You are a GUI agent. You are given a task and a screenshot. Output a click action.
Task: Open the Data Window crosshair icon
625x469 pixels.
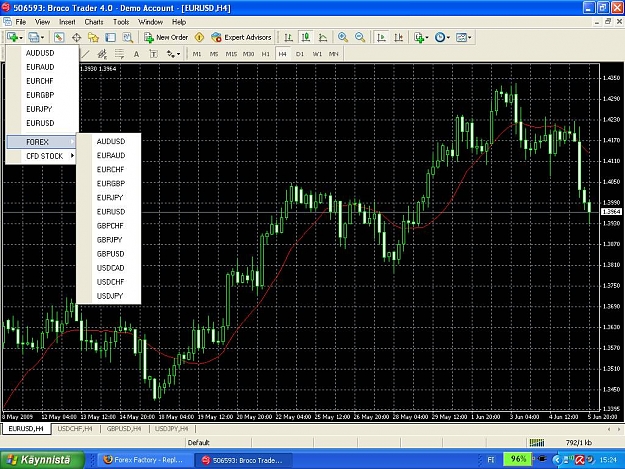pyautogui.click(x=76, y=37)
